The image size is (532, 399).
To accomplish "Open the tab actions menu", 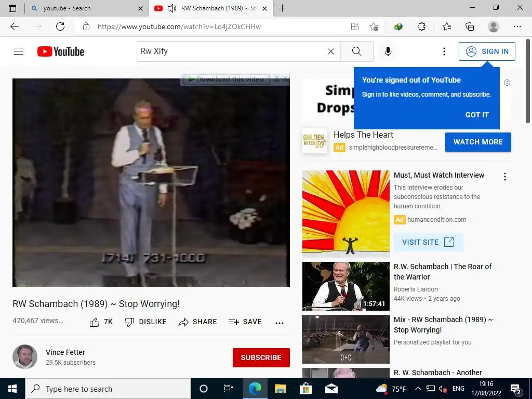I will tap(12, 8).
